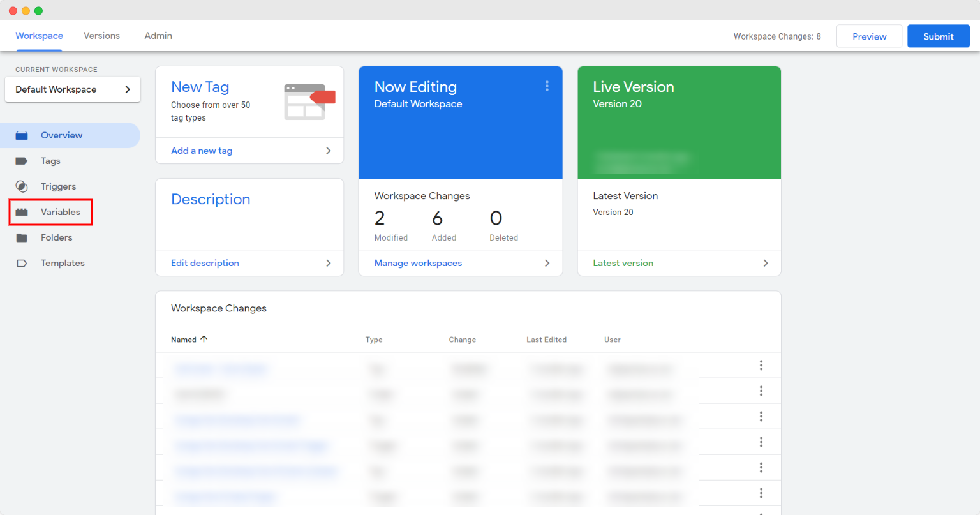Switch to the Versions tab

[x=101, y=36]
